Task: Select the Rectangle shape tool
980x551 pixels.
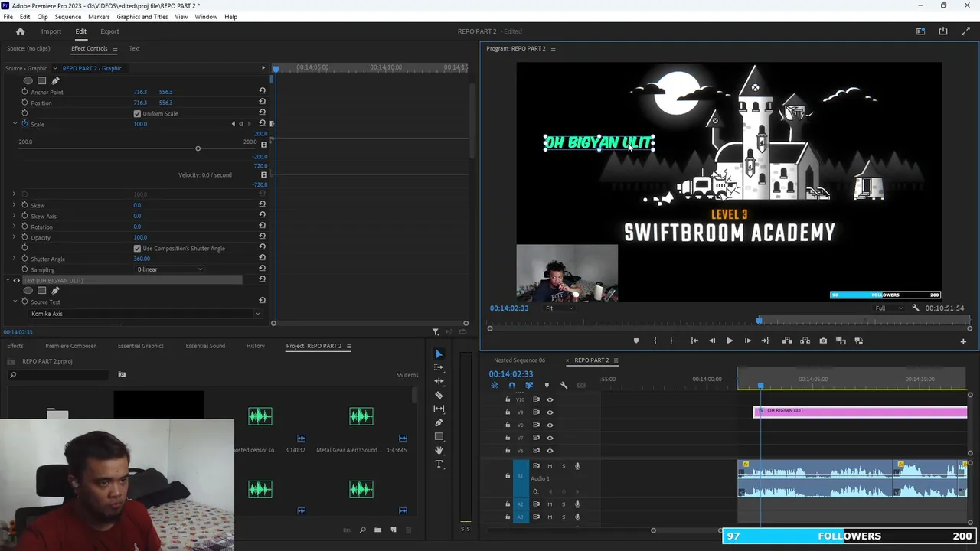Action: (439, 436)
